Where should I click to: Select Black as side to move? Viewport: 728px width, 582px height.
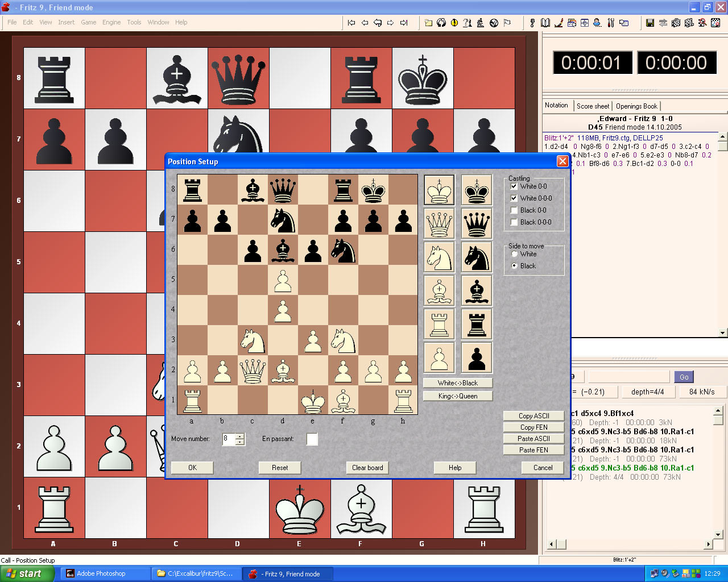tap(515, 266)
